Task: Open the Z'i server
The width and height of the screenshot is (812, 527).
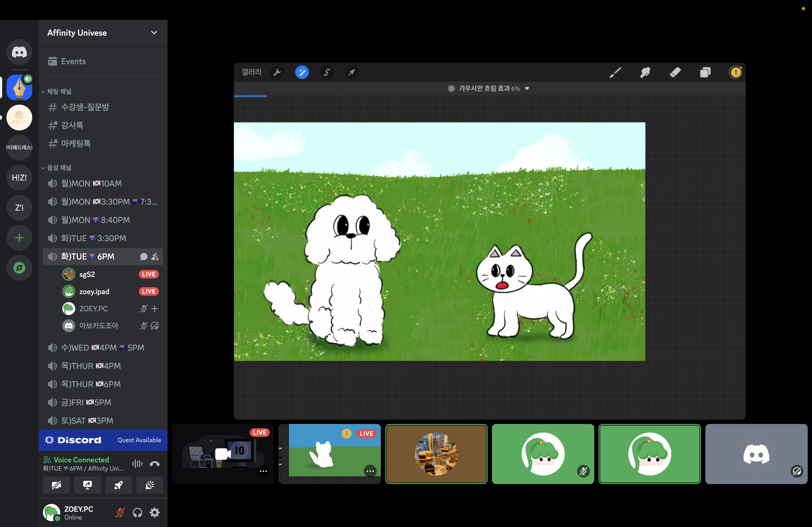Action: [19, 208]
